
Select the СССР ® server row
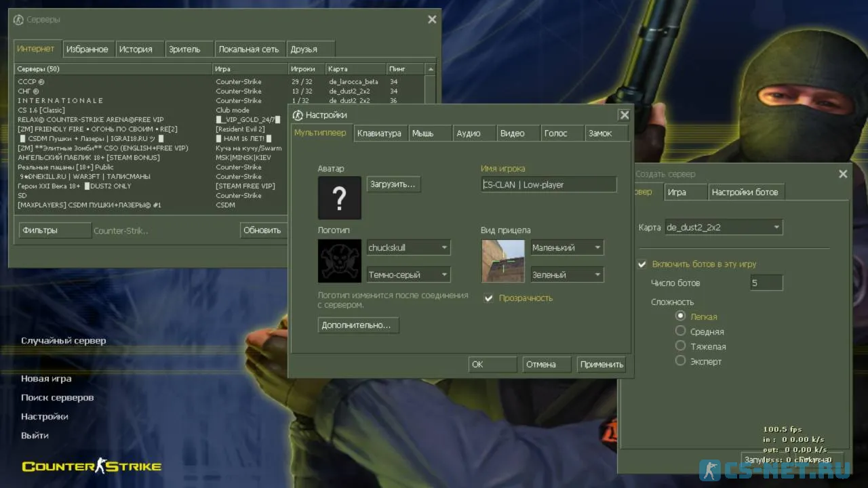[219, 81]
